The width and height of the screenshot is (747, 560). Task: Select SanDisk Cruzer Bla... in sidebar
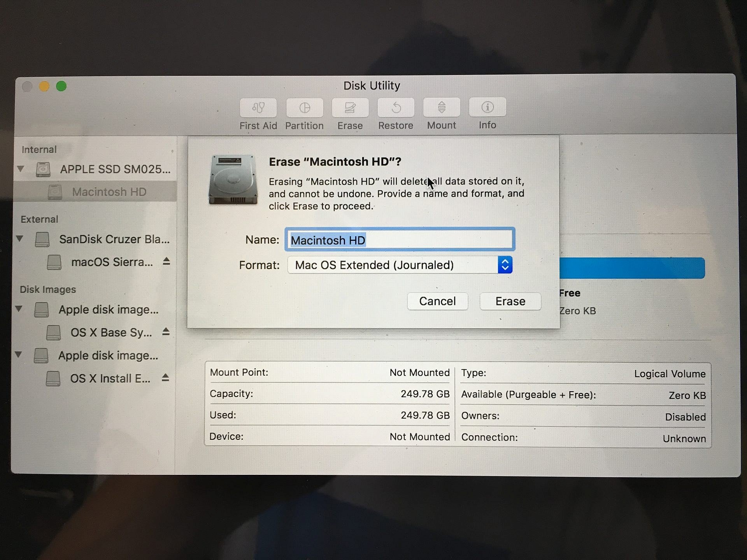(x=114, y=239)
